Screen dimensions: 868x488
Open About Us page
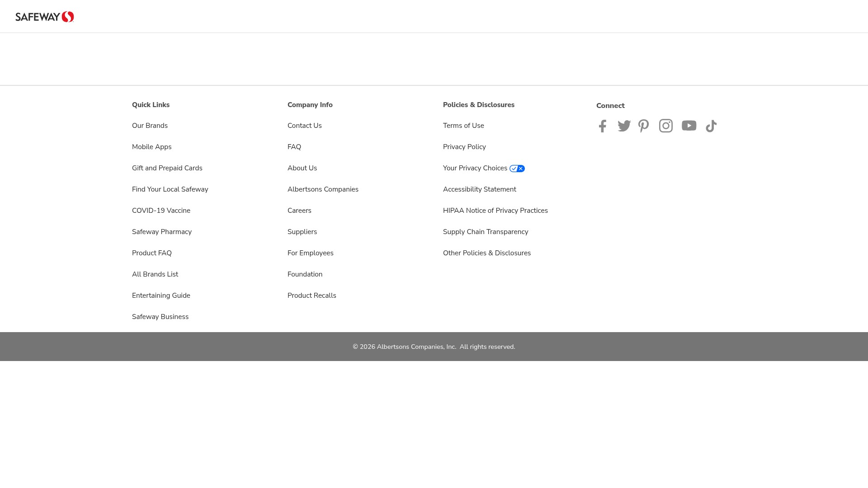(x=302, y=168)
